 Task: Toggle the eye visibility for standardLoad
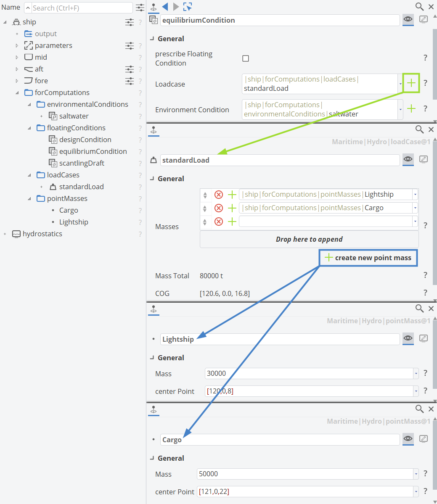click(x=408, y=159)
